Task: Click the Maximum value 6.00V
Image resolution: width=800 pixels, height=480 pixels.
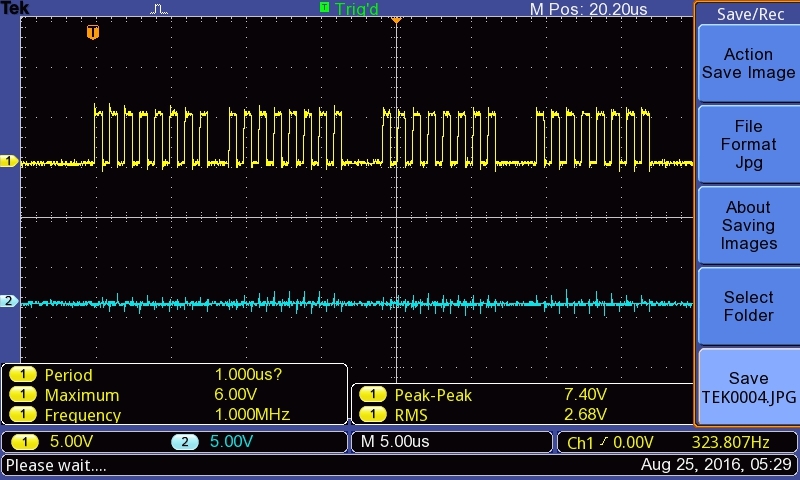Action: point(235,394)
